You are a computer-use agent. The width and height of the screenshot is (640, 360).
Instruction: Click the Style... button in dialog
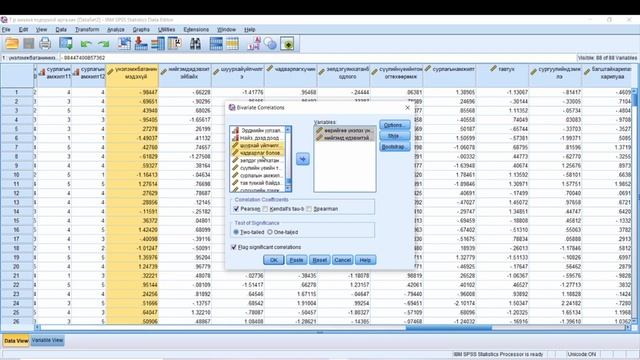(x=394, y=136)
